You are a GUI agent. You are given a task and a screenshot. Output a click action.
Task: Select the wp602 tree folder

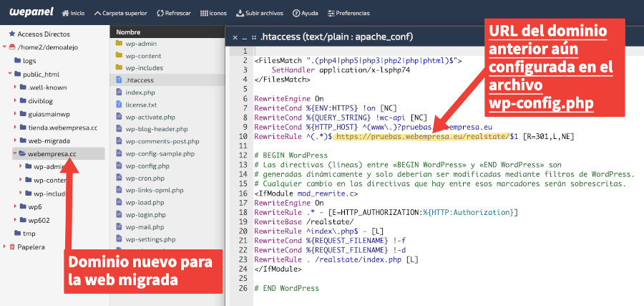click(34, 220)
